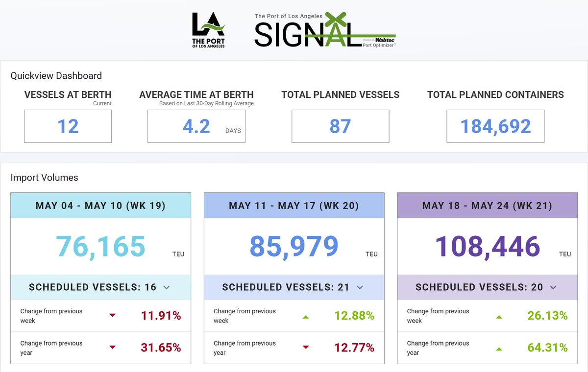The height and width of the screenshot is (372, 588).
Task: Click week 19 Change from previous week label
Action: click(51, 316)
